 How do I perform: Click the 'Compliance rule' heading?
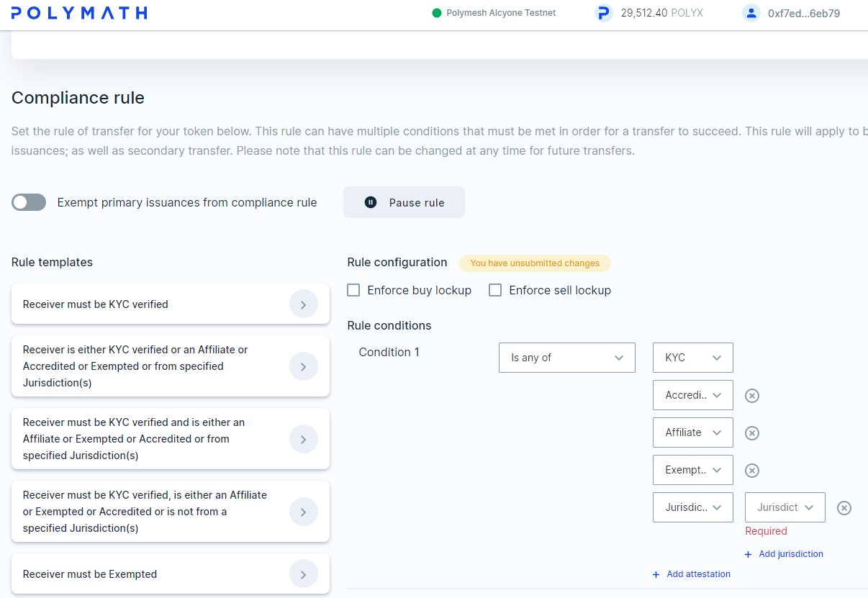point(78,98)
